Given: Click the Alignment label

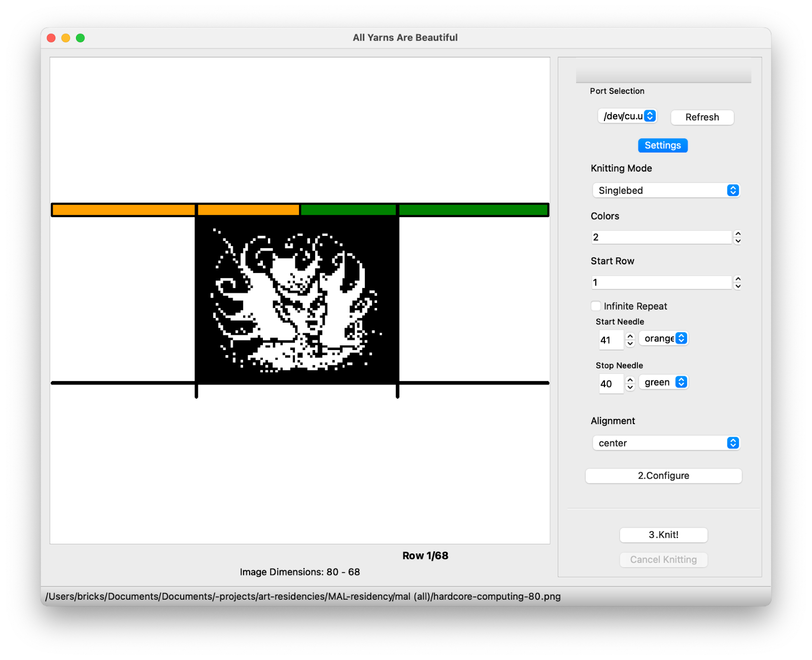Looking at the screenshot, I should tap(613, 421).
